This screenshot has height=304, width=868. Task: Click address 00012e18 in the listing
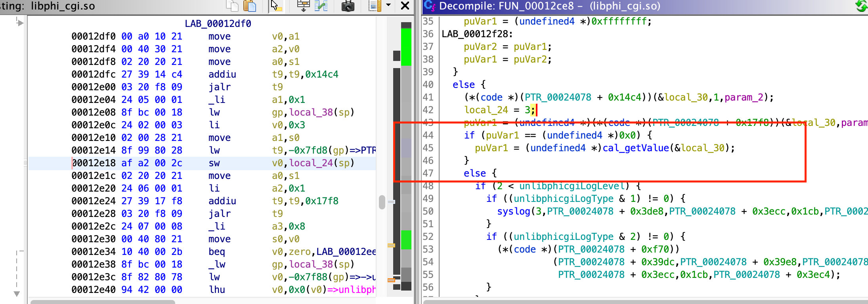[94, 163]
